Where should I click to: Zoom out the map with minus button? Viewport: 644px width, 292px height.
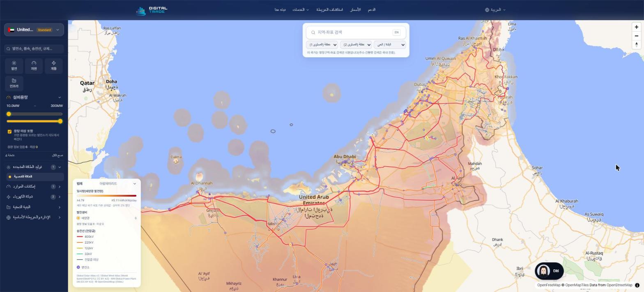pos(637,36)
